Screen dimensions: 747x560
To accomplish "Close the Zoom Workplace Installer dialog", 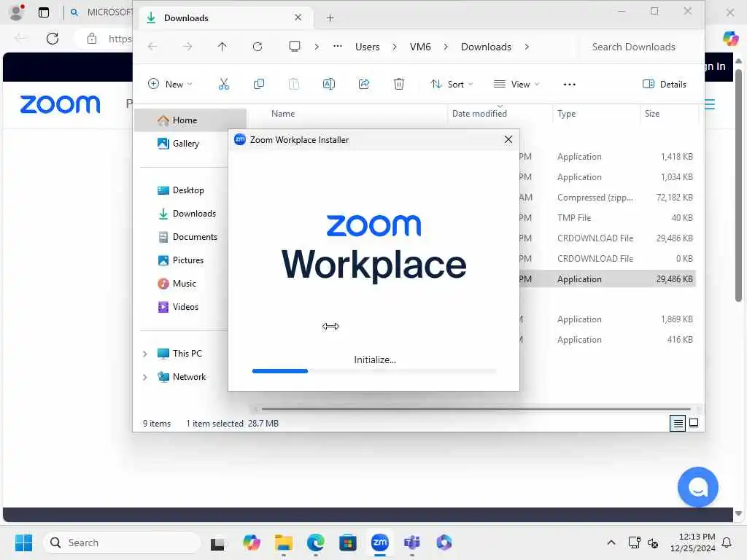I will (508, 139).
